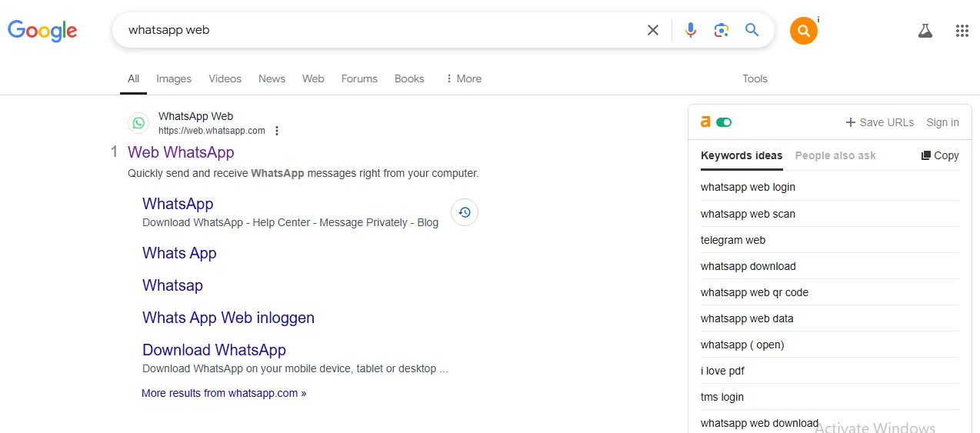
Task: Click inside the search input field
Action: click(381, 30)
